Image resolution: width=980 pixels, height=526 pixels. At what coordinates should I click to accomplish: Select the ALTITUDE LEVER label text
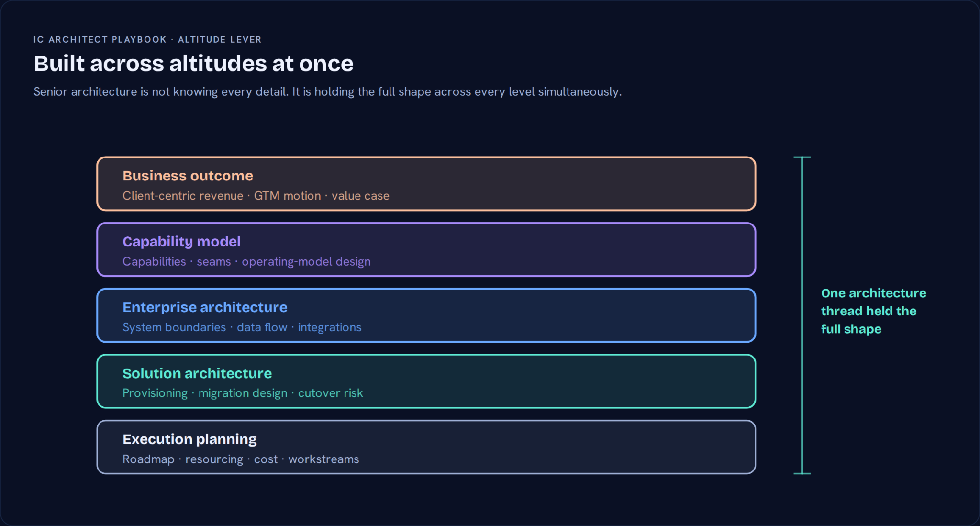[220, 39]
